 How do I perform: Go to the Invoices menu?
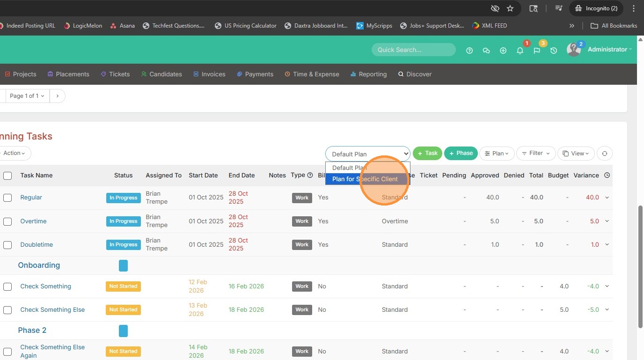tap(209, 74)
